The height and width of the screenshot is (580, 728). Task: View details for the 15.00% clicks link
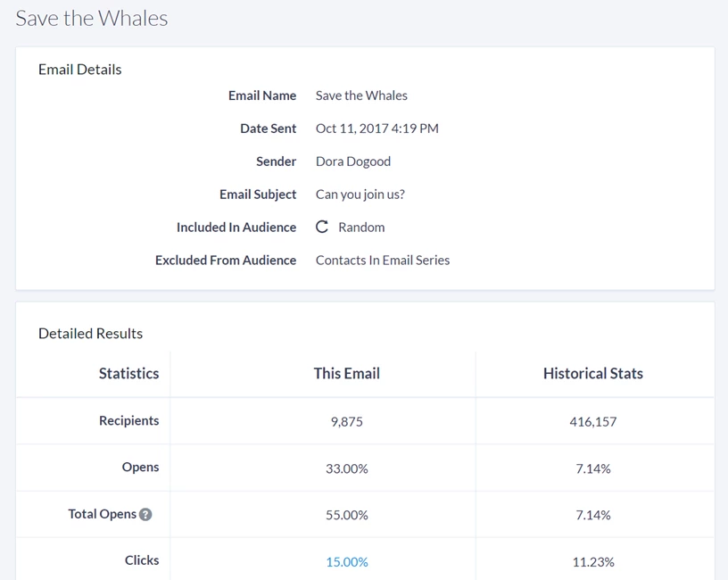(x=346, y=562)
